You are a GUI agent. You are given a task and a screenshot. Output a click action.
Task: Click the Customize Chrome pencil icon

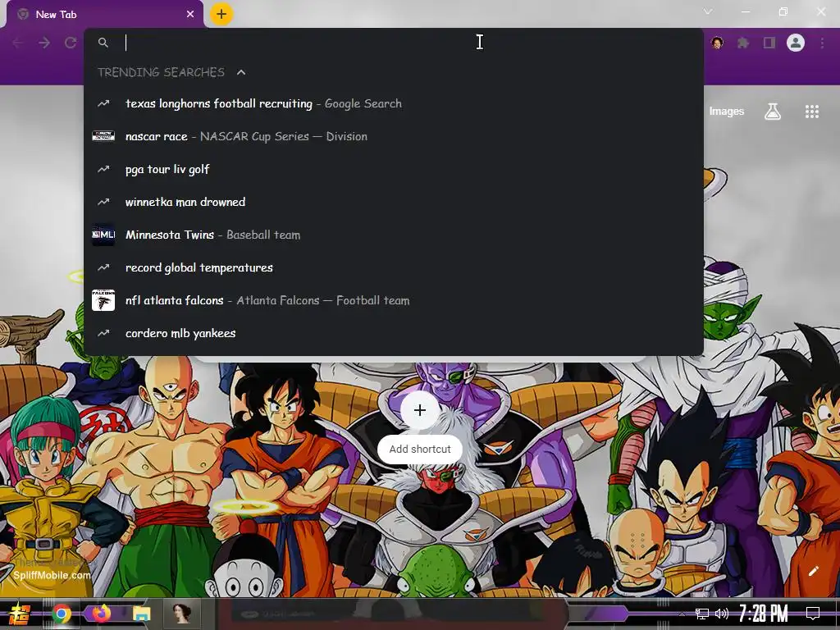point(813,571)
